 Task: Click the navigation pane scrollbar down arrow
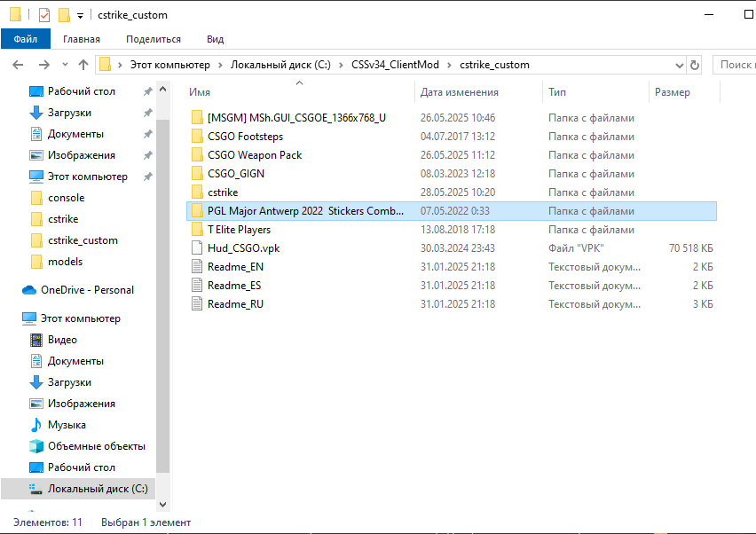[162, 504]
